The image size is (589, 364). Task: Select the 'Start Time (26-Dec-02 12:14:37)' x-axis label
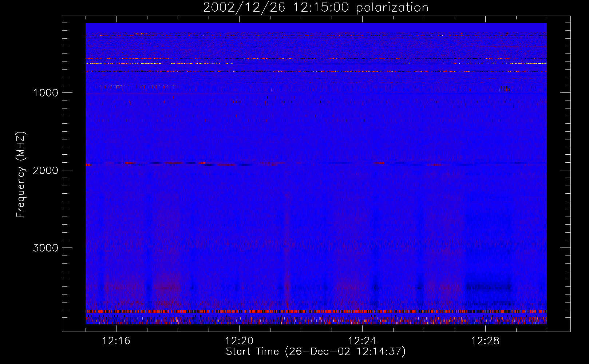tap(316, 352)
